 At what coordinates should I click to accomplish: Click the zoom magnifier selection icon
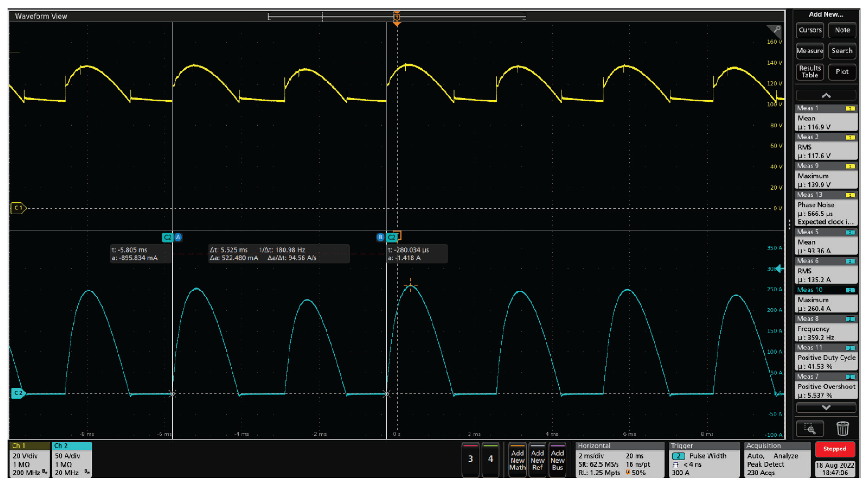810,428
